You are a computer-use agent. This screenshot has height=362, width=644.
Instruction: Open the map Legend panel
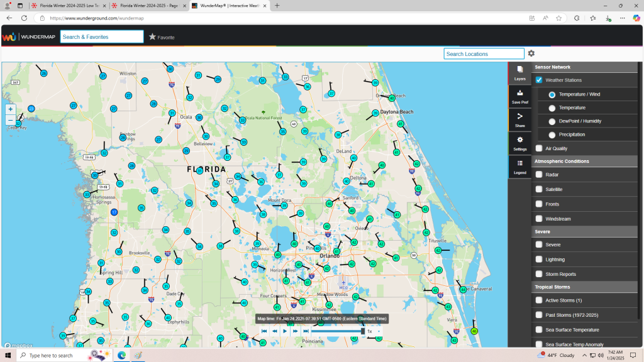519,166
